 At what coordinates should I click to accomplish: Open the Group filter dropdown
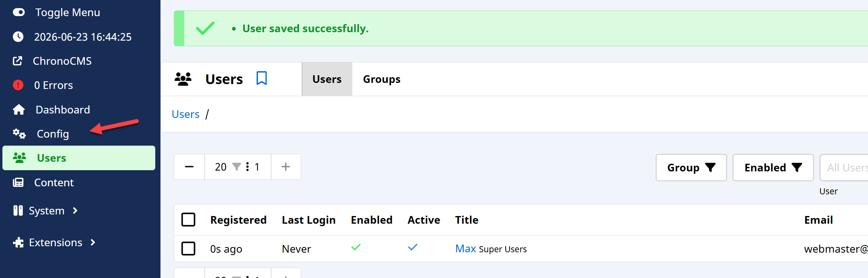(x=691, y=167)
